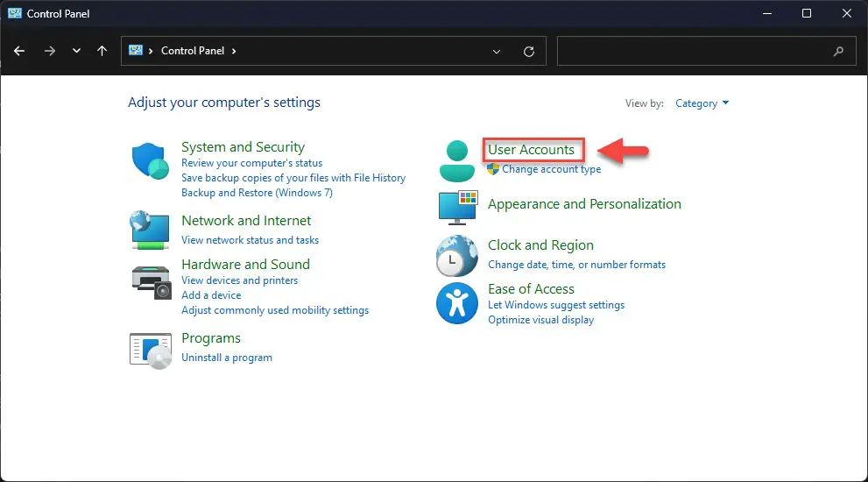
Task: Click the Network and Internet globe icon
Action: tap(150, 230)
